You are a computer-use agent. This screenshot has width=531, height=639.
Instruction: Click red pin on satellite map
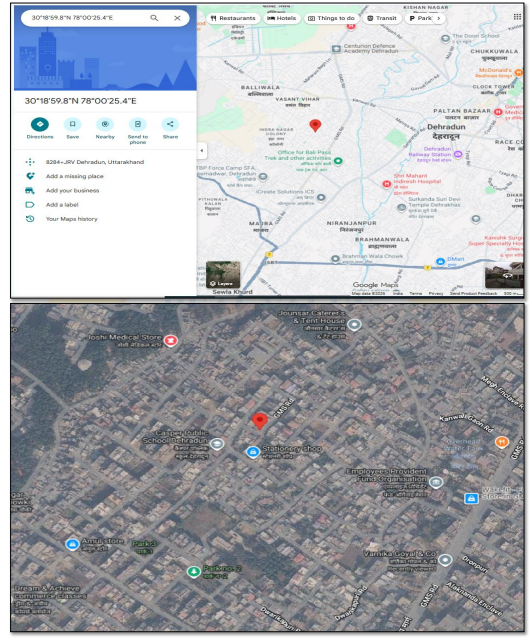pos(260,421)
